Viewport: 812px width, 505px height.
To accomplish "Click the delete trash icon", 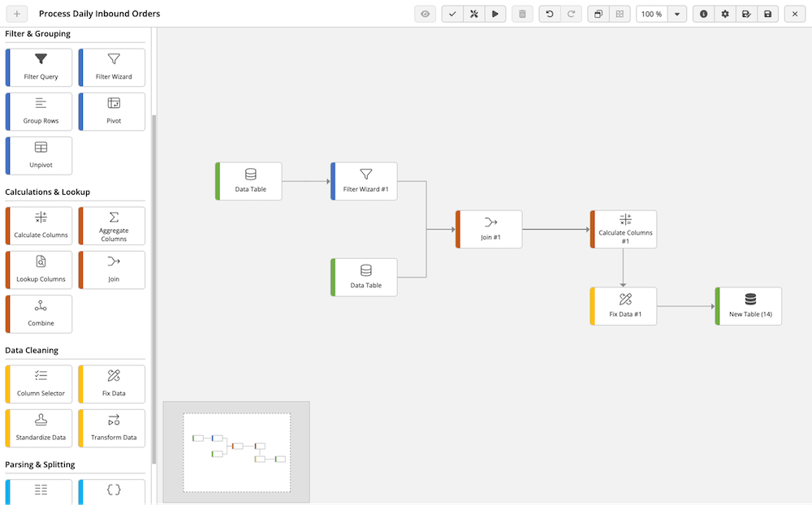I will (522, 14).
